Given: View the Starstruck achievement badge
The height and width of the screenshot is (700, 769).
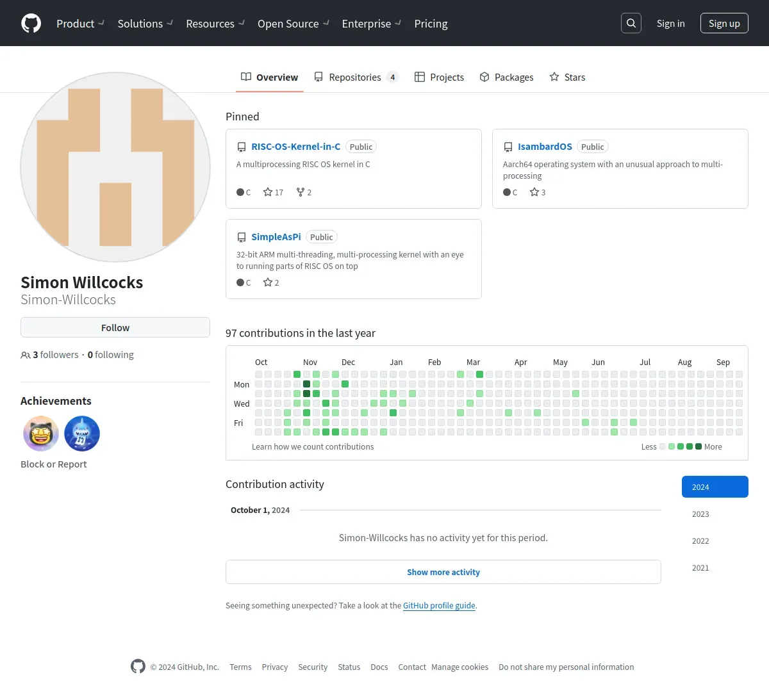Looking at the screenshot, I should 41,434.
